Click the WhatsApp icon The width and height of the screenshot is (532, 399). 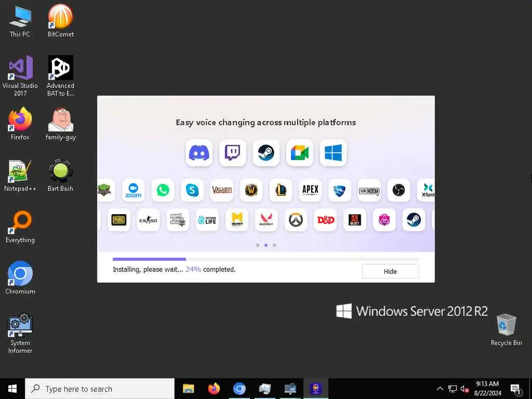point(163,190)
